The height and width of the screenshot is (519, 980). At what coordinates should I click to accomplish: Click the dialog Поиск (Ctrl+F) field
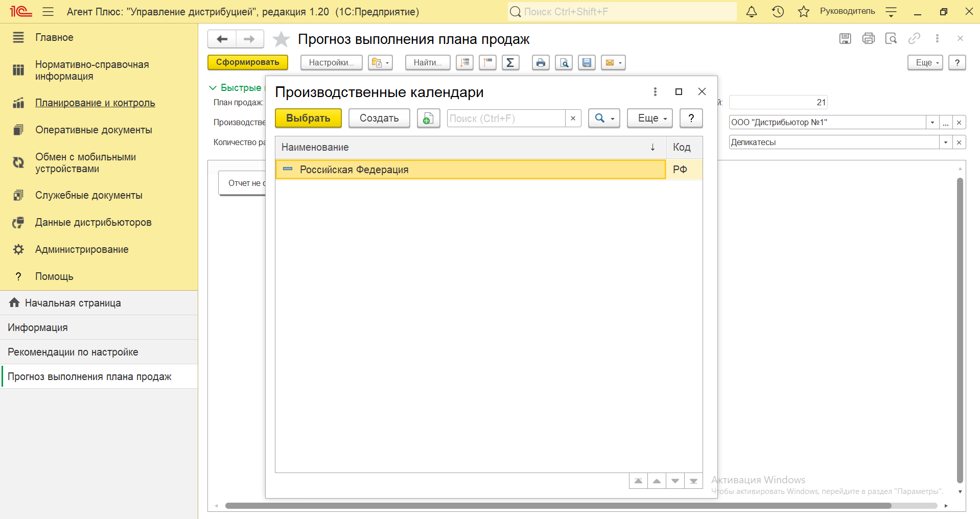click(506, 119)
